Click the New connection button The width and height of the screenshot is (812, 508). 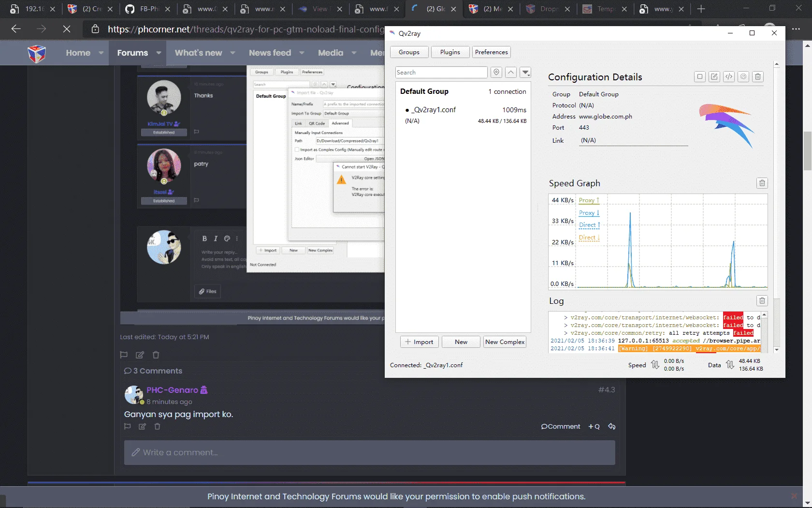coord(461,342)
